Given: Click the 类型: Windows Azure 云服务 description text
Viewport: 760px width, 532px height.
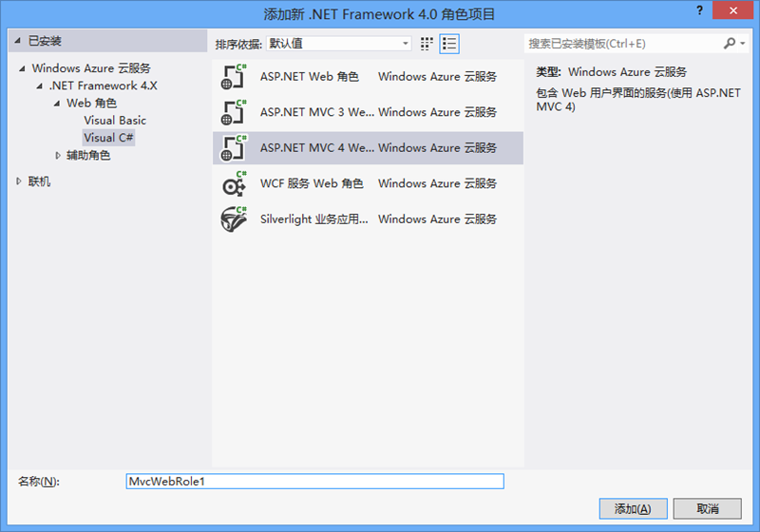Looking at the screenshot, I should (611, 71).
